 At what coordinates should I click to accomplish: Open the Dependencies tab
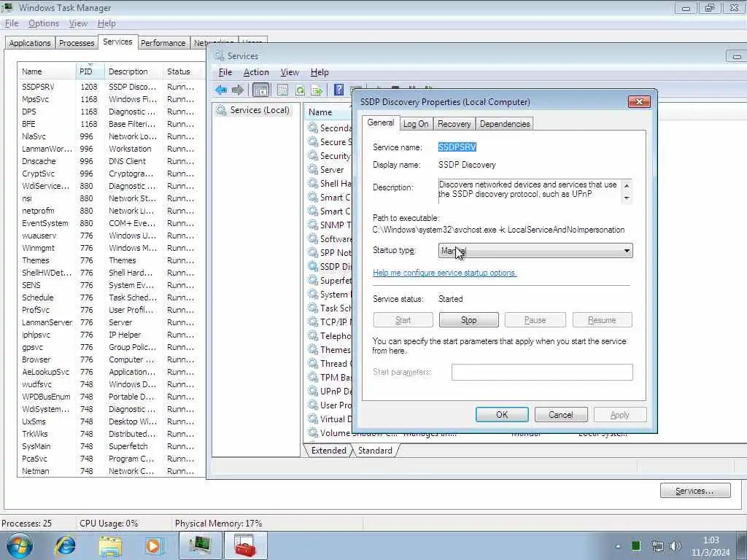(x=505, y=124)
